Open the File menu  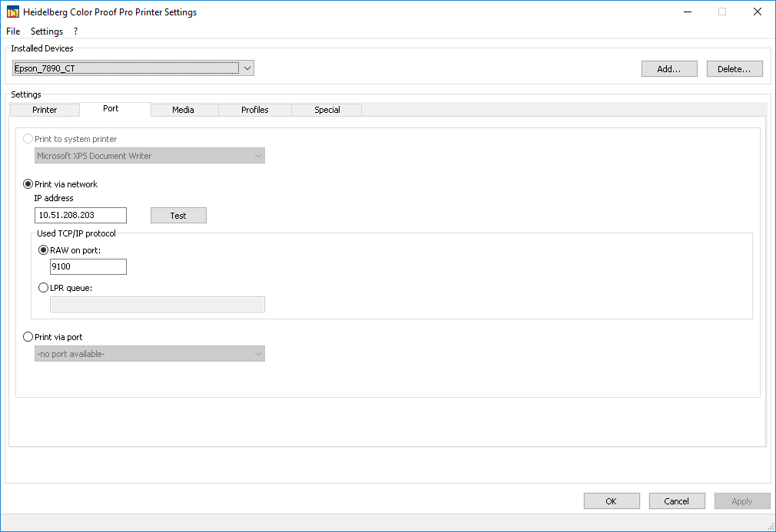pos(13,31)
